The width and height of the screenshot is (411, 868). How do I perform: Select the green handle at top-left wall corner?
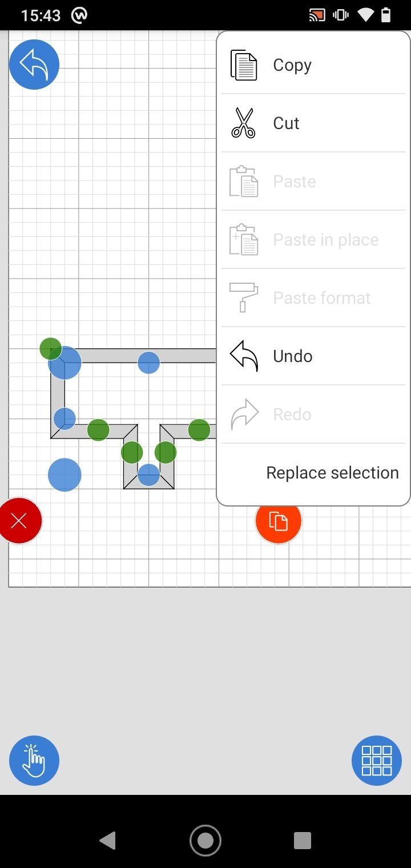[51, 348]
